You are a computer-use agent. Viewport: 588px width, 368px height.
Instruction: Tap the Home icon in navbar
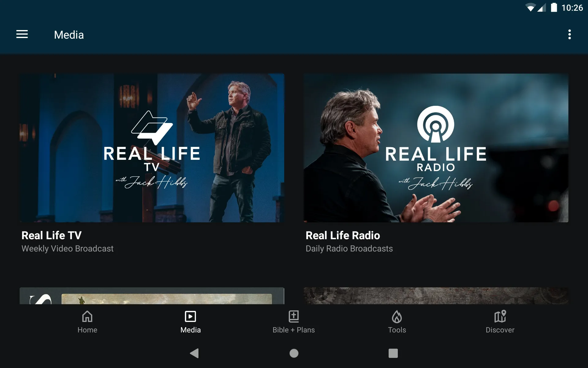pos(87,321)
